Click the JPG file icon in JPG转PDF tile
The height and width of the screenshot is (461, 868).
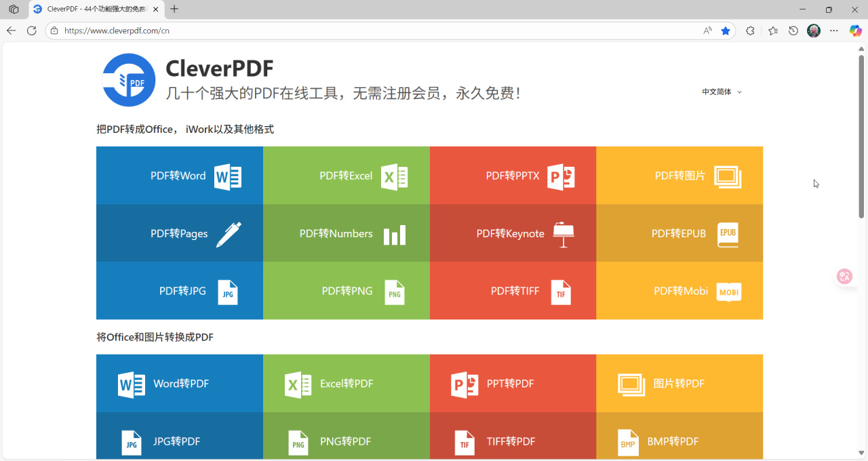tap(132, 443)
